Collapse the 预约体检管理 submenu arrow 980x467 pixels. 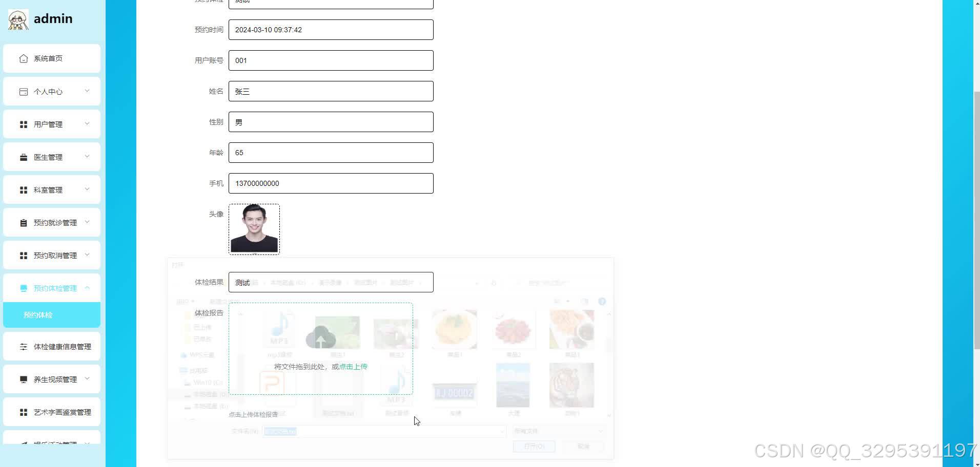tap(87, 287)
